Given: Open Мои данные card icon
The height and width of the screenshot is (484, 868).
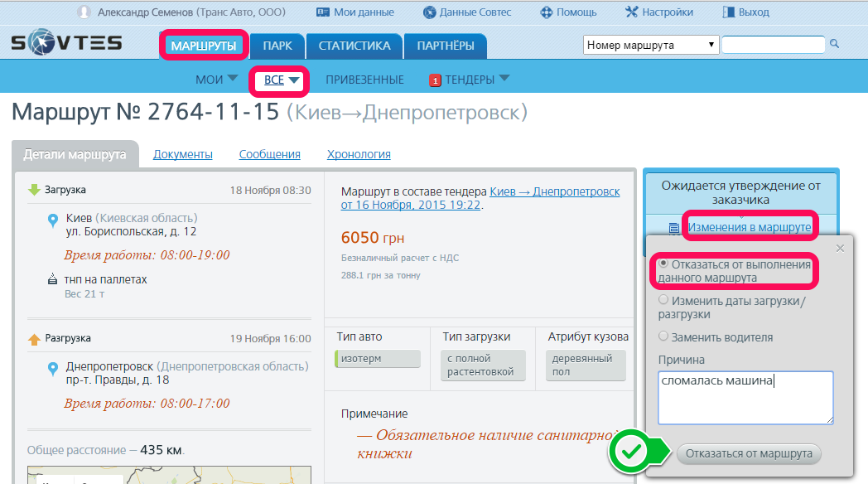Looking at the screenshot, I should pos(323,12).
